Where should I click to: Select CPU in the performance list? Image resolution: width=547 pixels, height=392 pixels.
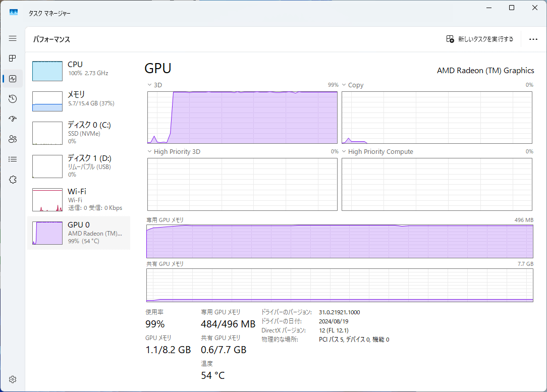click(78, 71)
